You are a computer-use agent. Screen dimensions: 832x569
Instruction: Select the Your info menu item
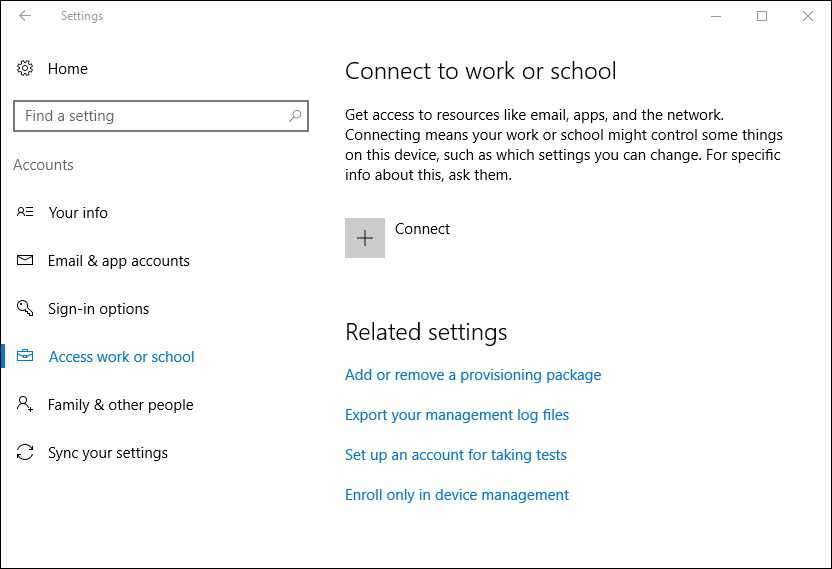(x=78, y=213)
